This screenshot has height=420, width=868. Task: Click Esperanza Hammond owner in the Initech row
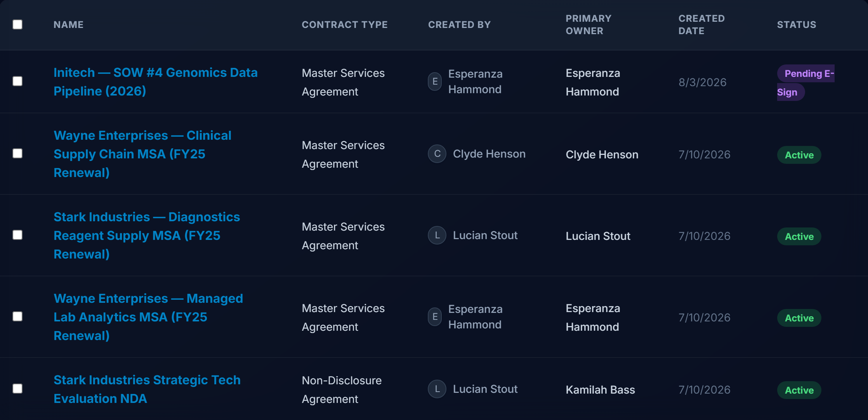(593, 82)
